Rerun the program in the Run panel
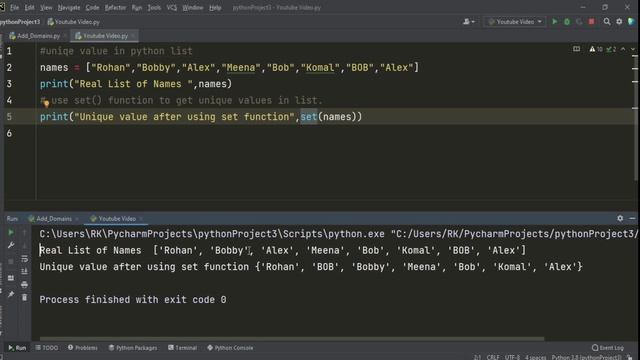Viewport: 640px width, 360px height. coord(11,232)
